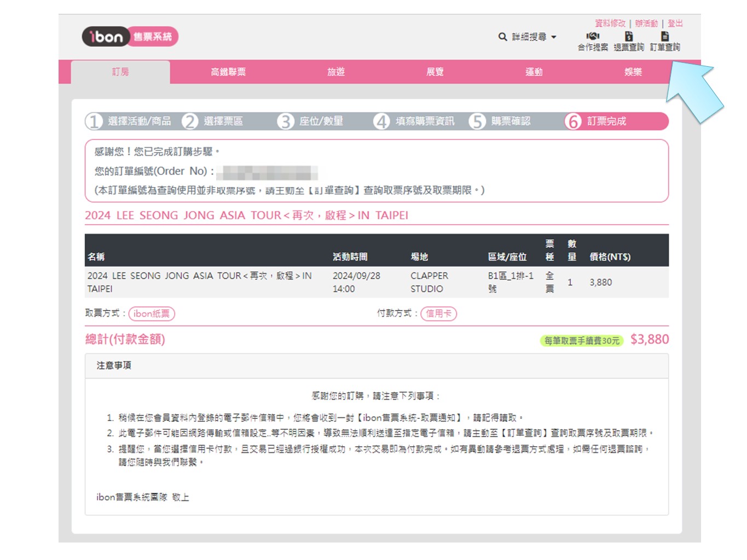Switch to the 高鐵聯票 tab

point(228,72)
